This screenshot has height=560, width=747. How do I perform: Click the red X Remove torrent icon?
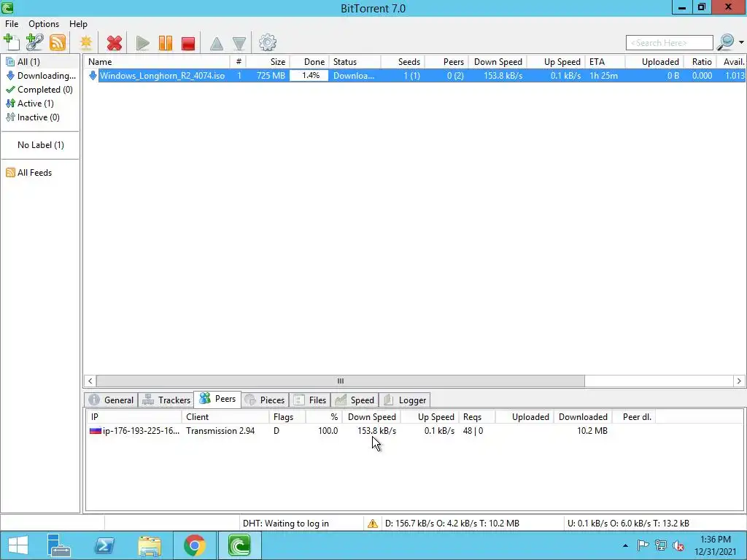coord(115,43)
